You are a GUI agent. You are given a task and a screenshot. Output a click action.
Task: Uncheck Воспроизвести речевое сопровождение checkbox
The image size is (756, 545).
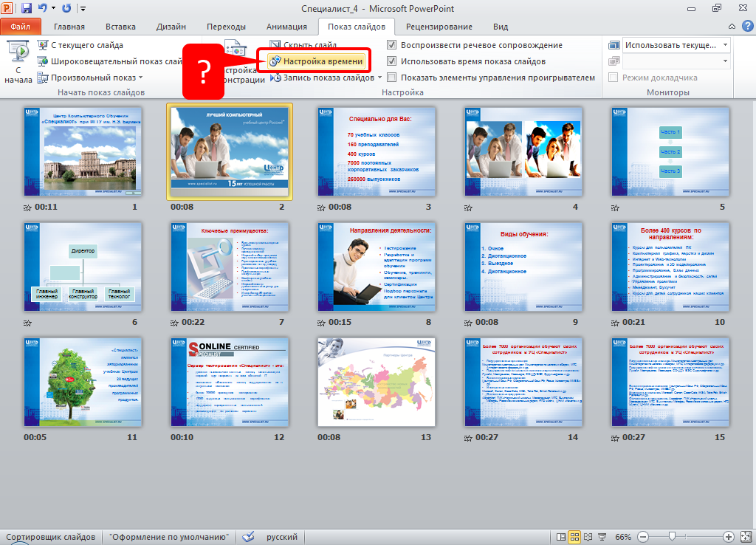pos(392,45)
